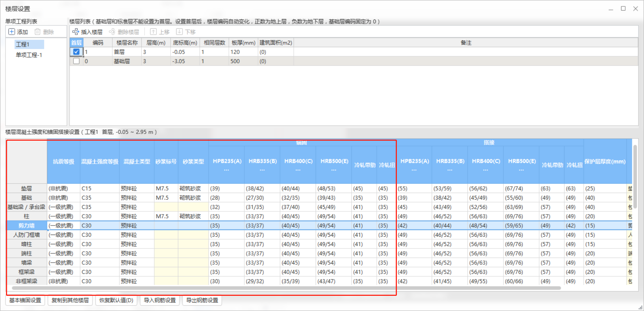The width and height of the screenshot is (644, 311).
Task: Click the 导出钢筋设置 button
Action: point(202,300)
